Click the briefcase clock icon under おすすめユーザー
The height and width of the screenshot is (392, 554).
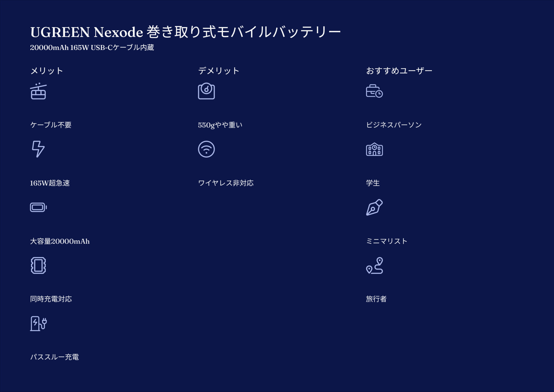point(375,91)
